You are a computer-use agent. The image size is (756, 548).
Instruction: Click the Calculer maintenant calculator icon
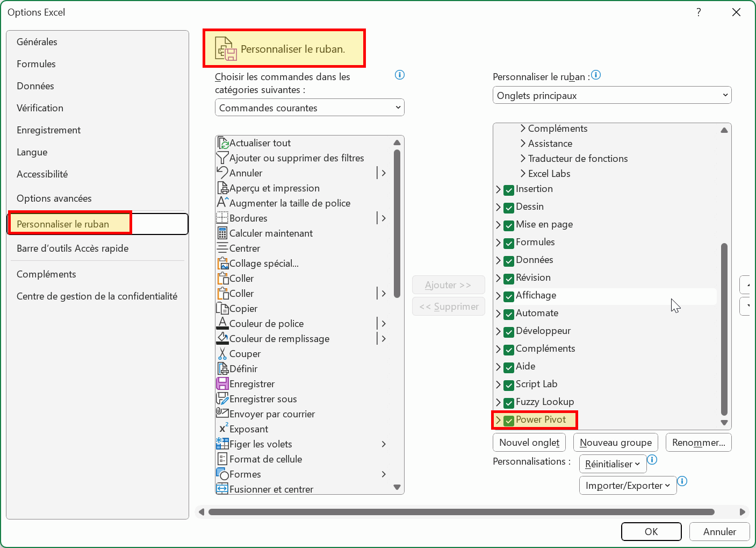[x=222, y=233]
